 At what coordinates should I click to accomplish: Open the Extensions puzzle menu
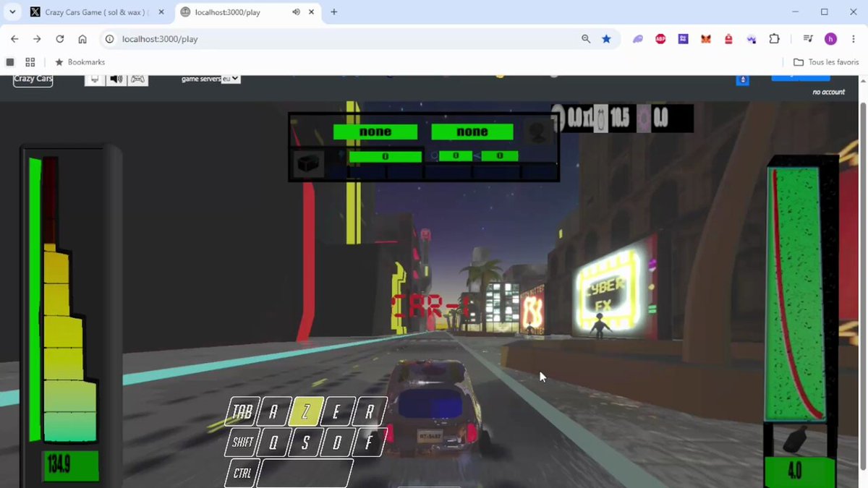(x=775, y=39)
